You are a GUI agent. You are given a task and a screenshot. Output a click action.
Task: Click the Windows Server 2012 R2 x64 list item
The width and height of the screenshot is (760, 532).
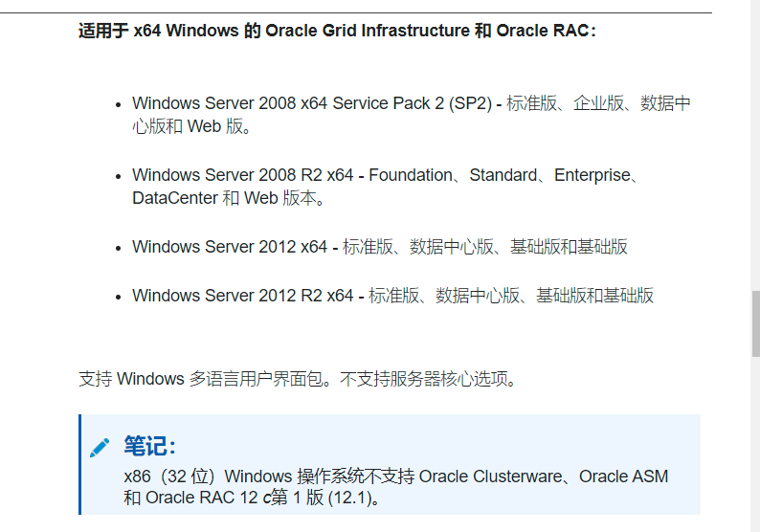[x=393, y=296]
